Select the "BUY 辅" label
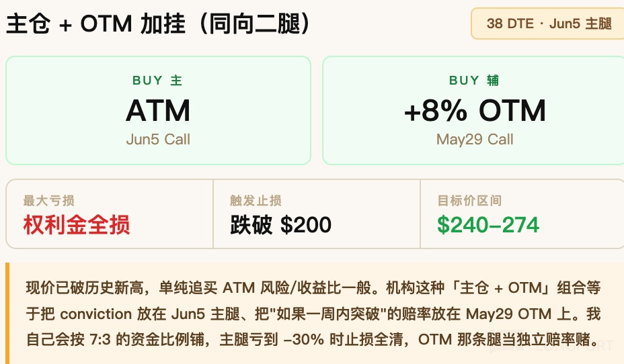This screenshot has height=364, width=624. pyautogui.click(x=474, y=81)
